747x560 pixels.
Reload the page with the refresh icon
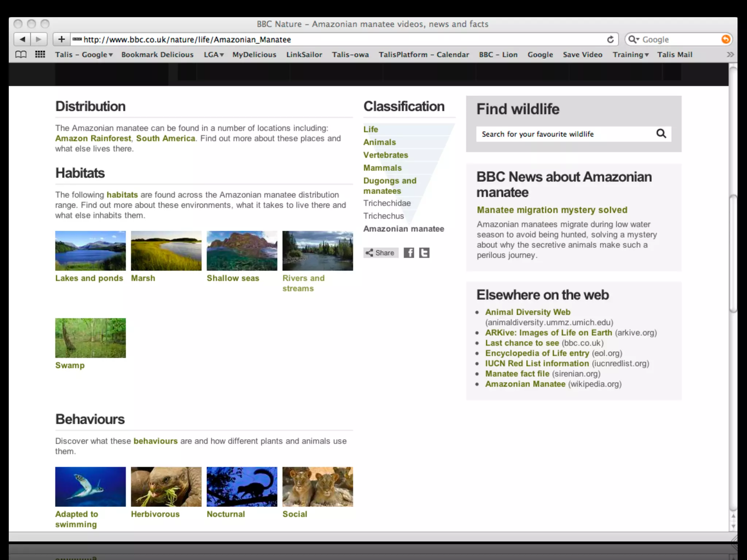610,39
